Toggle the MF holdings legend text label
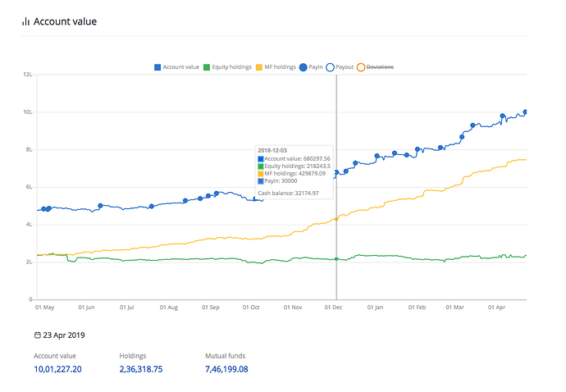The height and width of the screenshot is (392, 566). [280, 66]
